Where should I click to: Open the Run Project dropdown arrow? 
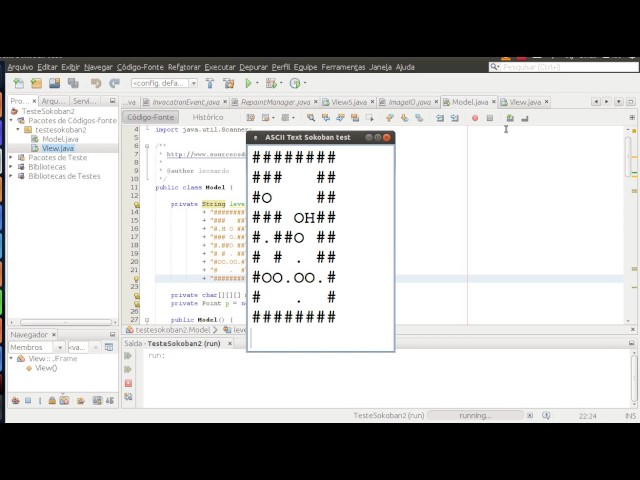[x=257, y=83]
